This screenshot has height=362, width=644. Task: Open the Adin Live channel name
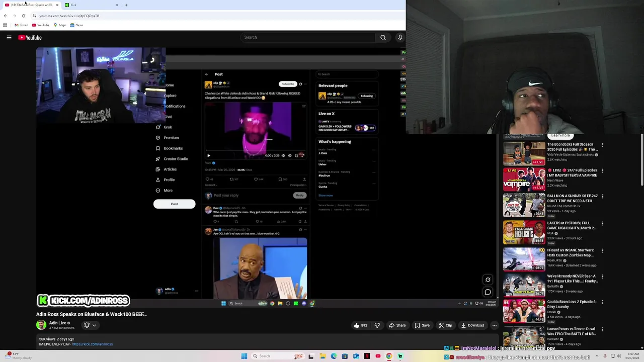point(57,323)
